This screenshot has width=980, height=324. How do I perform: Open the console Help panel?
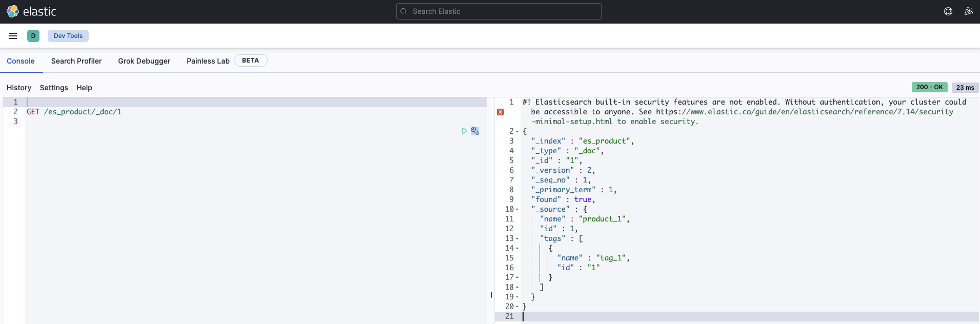[84, 88]
